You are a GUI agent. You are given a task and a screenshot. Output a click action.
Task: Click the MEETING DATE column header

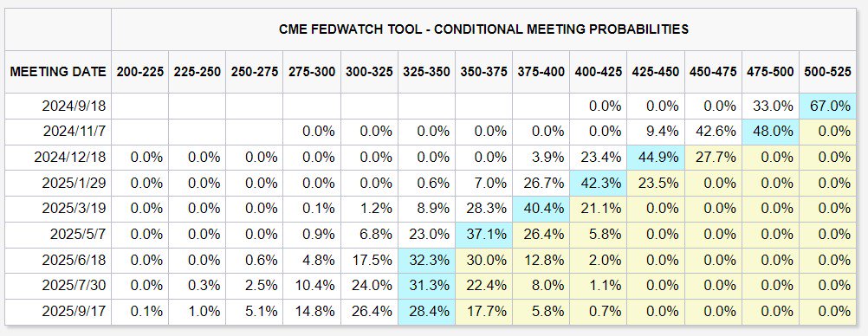tap(58, 72)
